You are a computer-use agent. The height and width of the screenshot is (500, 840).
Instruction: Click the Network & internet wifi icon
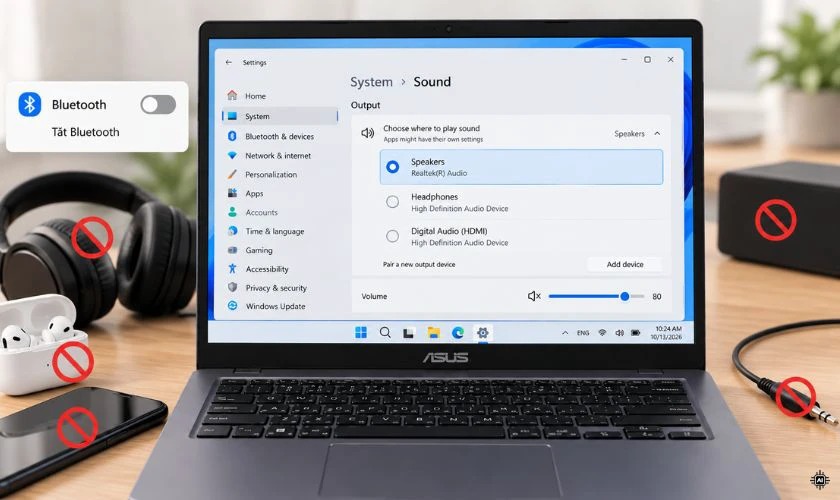tap(232, 155)
